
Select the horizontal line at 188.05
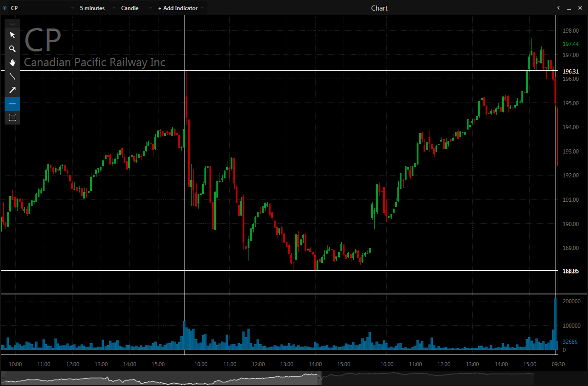click(x=279, y=271)
